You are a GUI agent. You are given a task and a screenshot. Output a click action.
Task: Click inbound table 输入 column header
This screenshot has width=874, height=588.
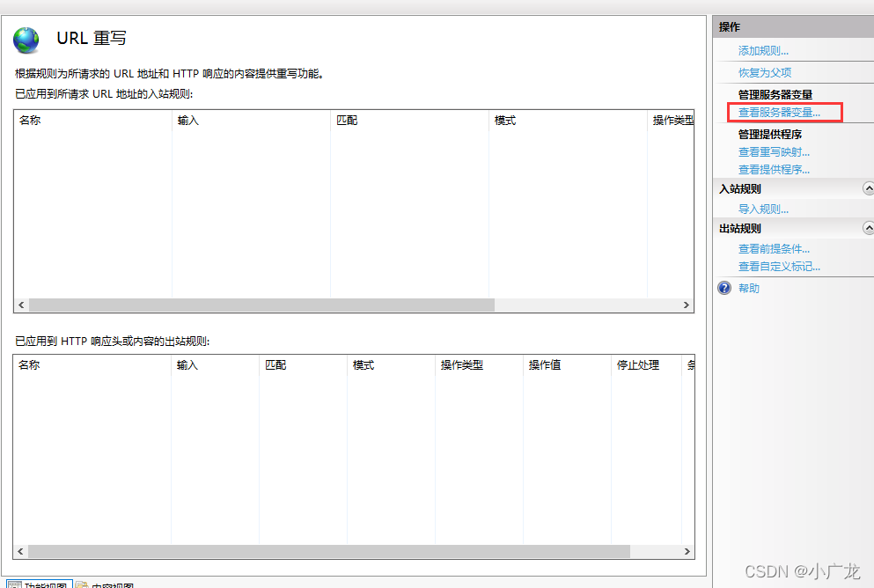click(251, 121)
